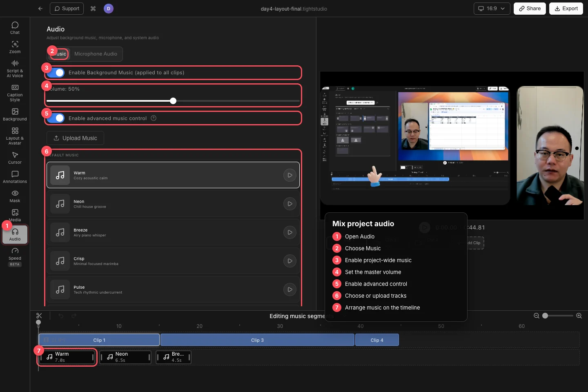Click the Share button
The height and width of the screenshot is (392, 588).
(530, 9)
